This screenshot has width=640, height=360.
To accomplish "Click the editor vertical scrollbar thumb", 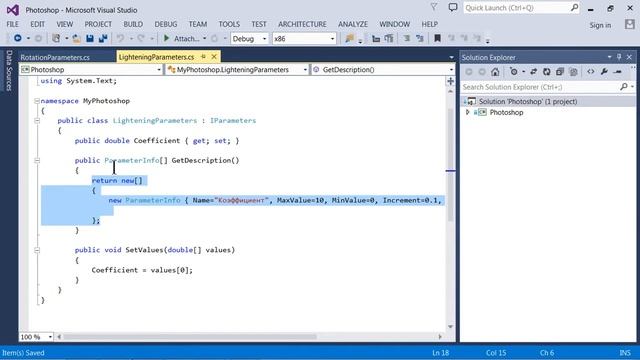I will point(451,165).
